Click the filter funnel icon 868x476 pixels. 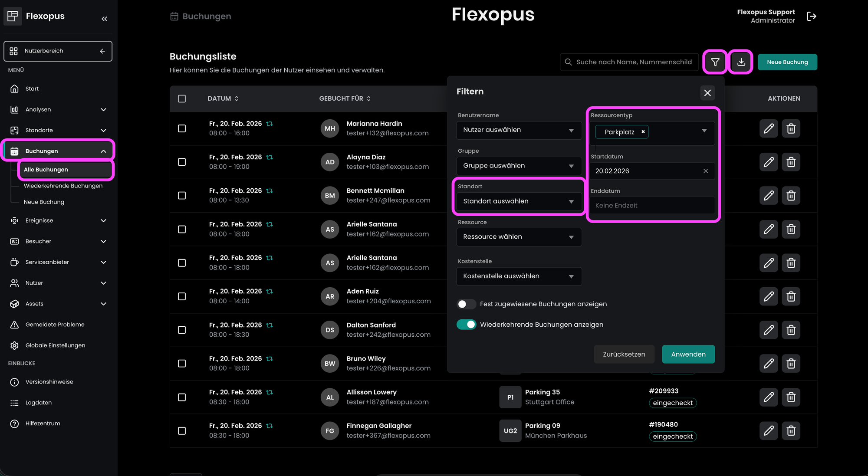pos(715,62)
